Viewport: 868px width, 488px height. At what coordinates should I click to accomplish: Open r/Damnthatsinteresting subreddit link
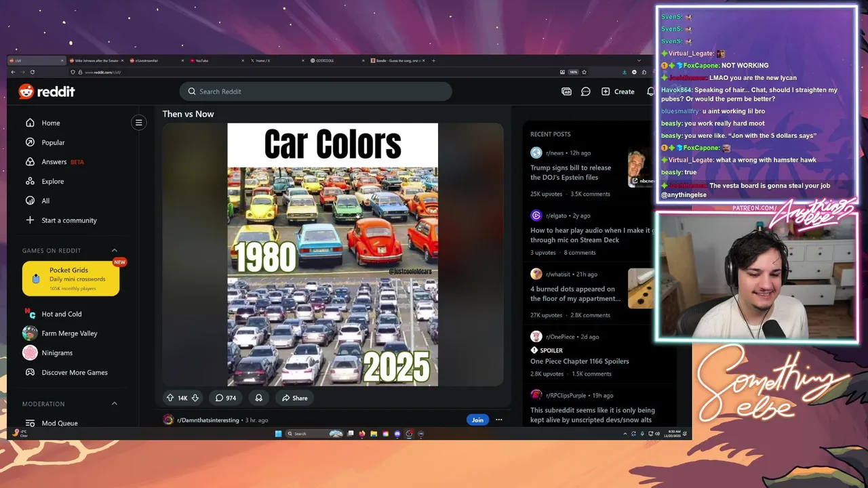tap(208, 420)
